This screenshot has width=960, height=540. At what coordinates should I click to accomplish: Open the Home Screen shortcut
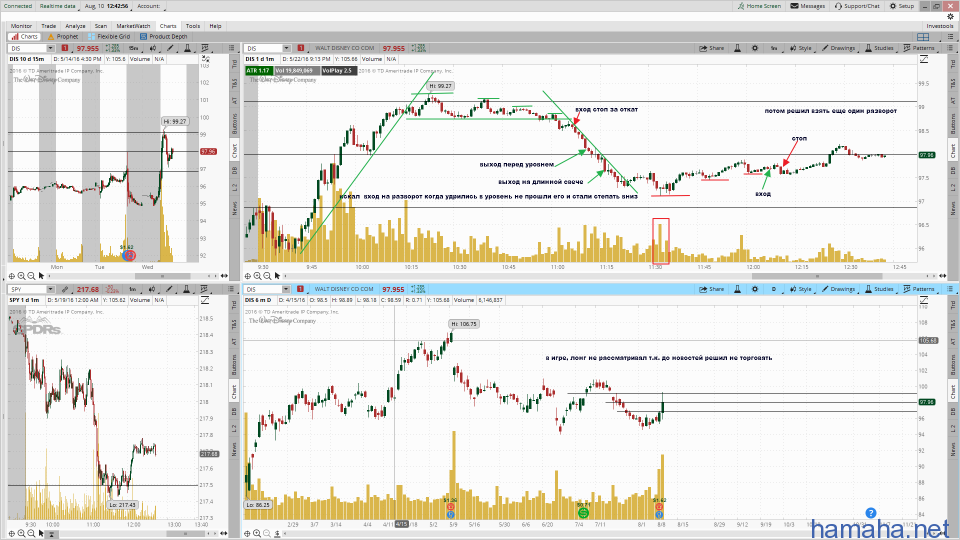(x=759, y=6)
